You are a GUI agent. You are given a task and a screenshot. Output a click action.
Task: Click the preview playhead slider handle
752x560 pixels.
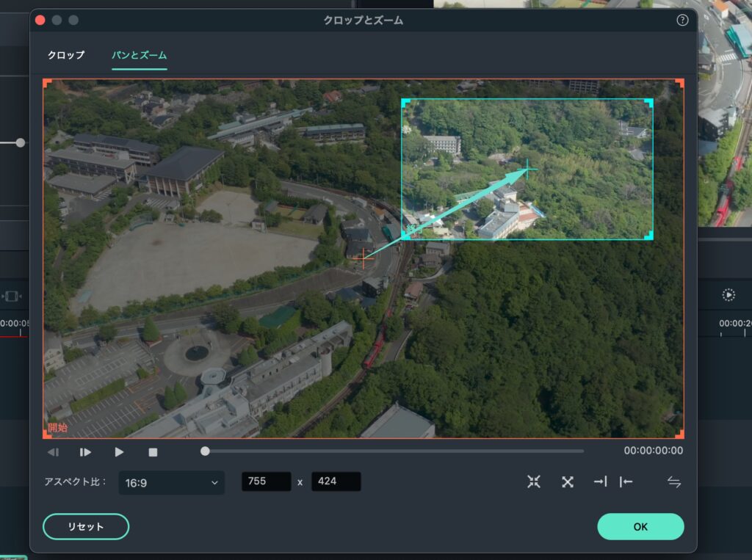pyautogui.click(x=205, y=451)
